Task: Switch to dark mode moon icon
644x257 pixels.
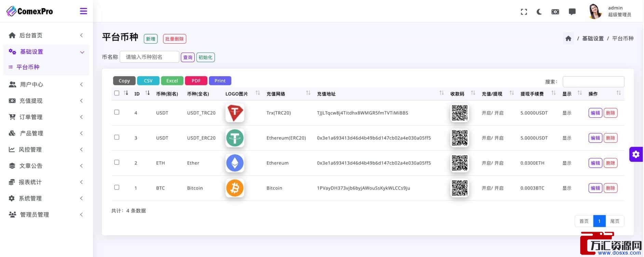Action: click(x=539, y=12)
